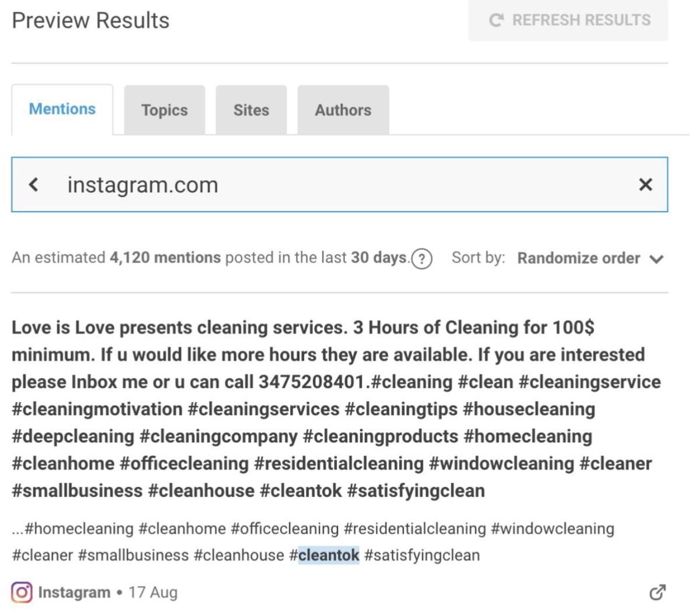
Task: Switch to the Topics tab
Action: [x=165, y=110]
